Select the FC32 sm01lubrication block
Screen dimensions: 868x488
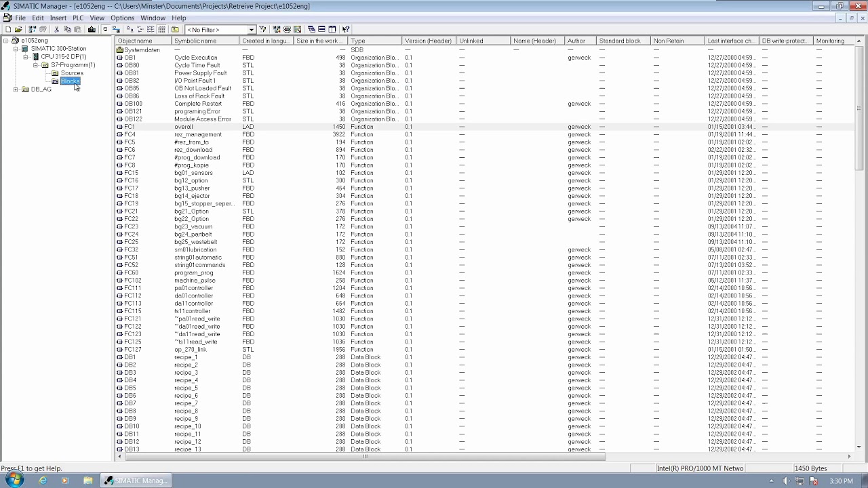click(x=485, y=249)
